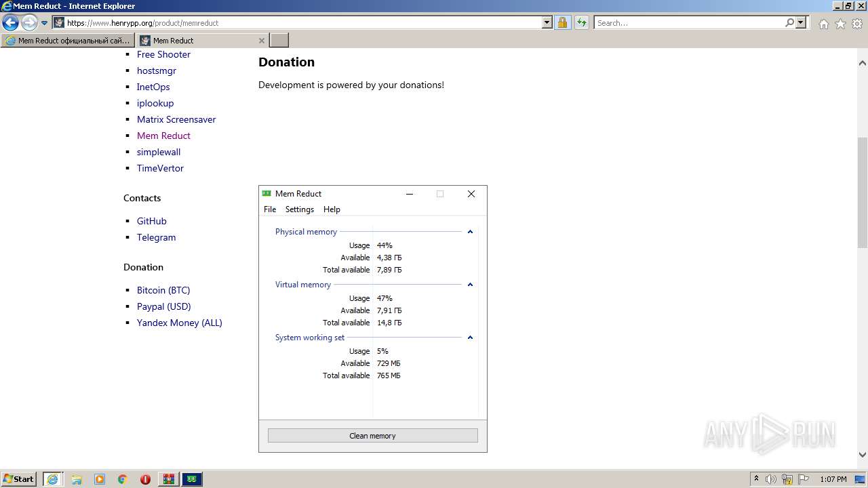868x488 pixels.
Task: Open the media player taskbar icon
Action: 100,479
